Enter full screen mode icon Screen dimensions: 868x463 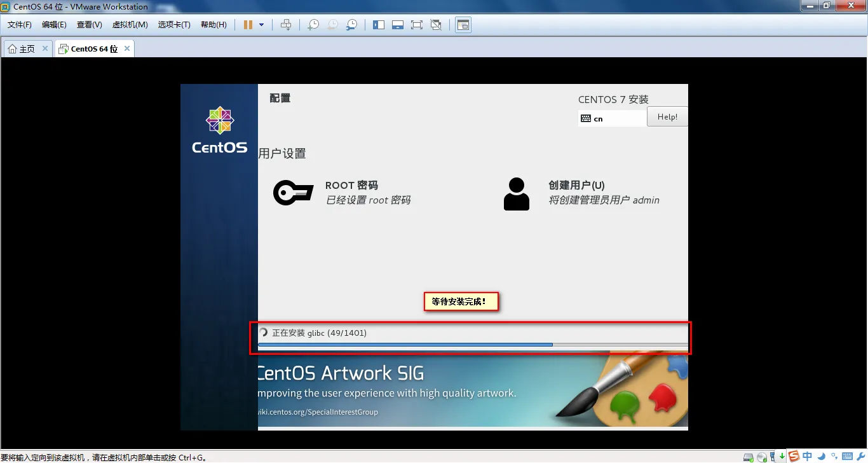tap(417, 25)
